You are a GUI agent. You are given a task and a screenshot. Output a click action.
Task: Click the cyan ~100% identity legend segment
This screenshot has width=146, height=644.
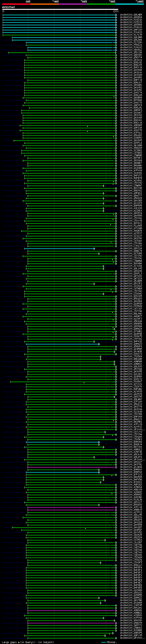(x=130, y=4)
